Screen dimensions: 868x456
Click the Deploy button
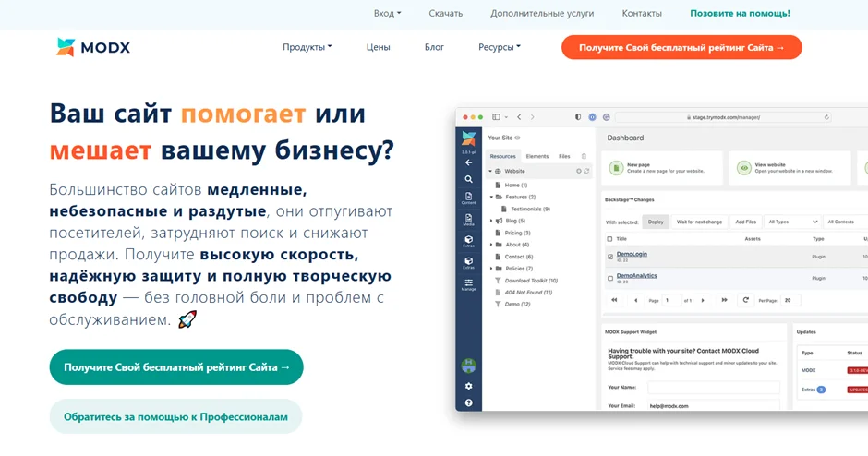tap(656, 222)
